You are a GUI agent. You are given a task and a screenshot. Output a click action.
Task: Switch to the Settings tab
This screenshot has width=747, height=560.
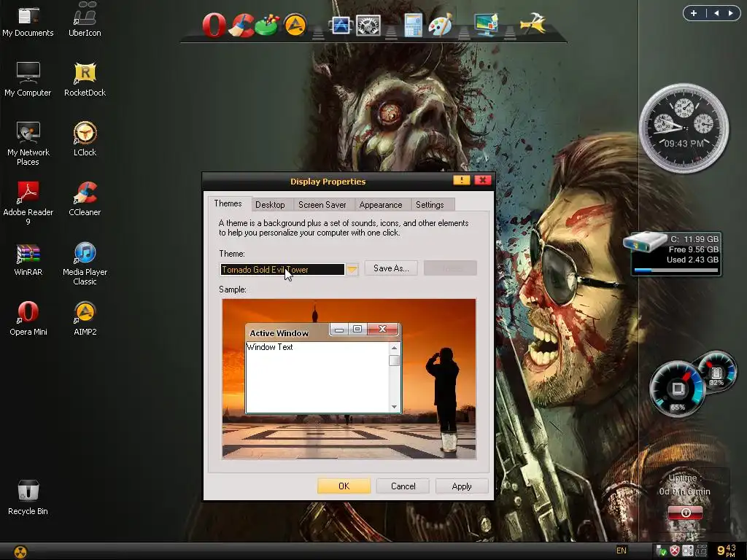pyautogui.click(x=430, y=205)
